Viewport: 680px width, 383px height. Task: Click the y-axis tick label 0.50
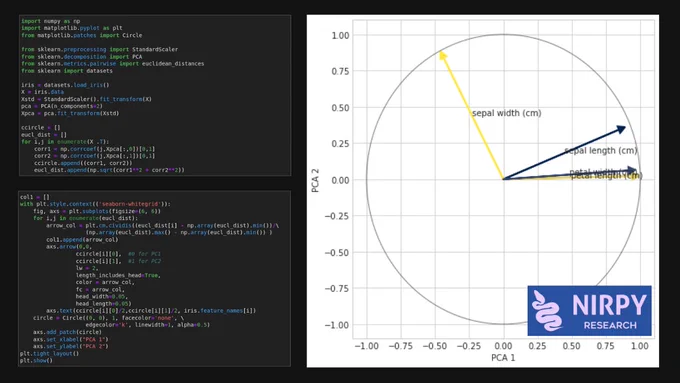pos(340,108)
